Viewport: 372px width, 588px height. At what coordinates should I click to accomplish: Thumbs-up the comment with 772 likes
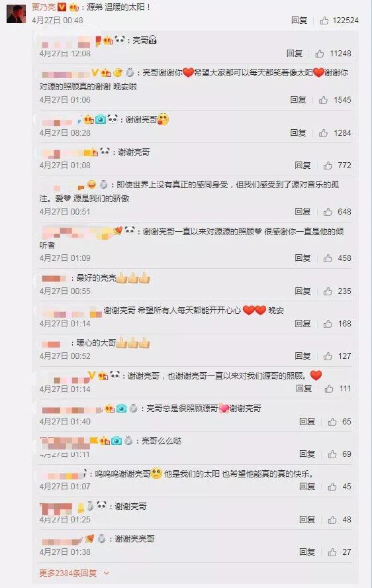pos(328,166)
